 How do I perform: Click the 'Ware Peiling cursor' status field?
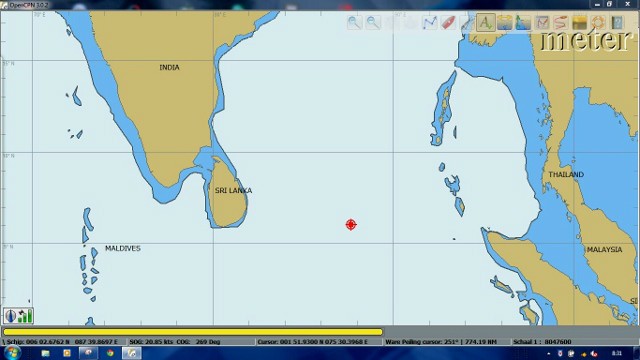pos(447,342)
